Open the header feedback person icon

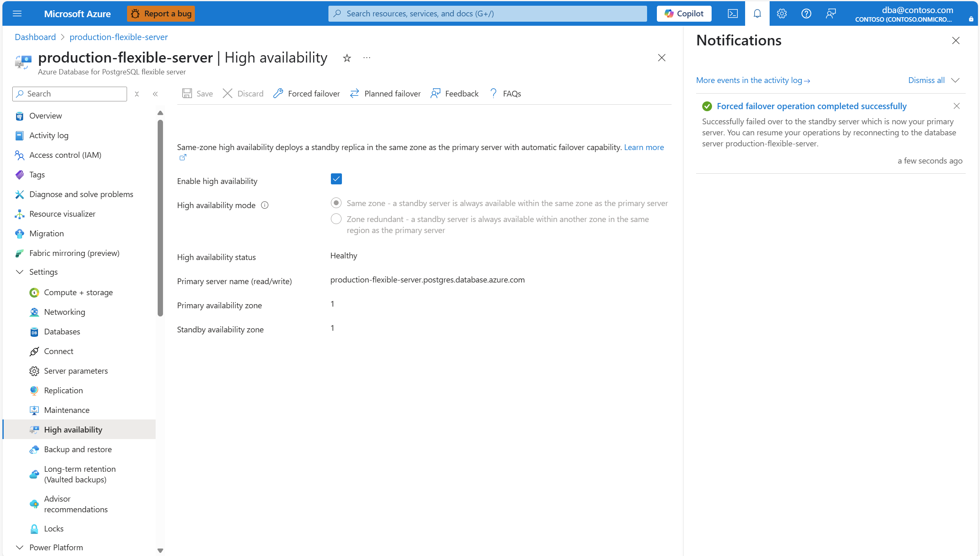(x=831, y=13)
